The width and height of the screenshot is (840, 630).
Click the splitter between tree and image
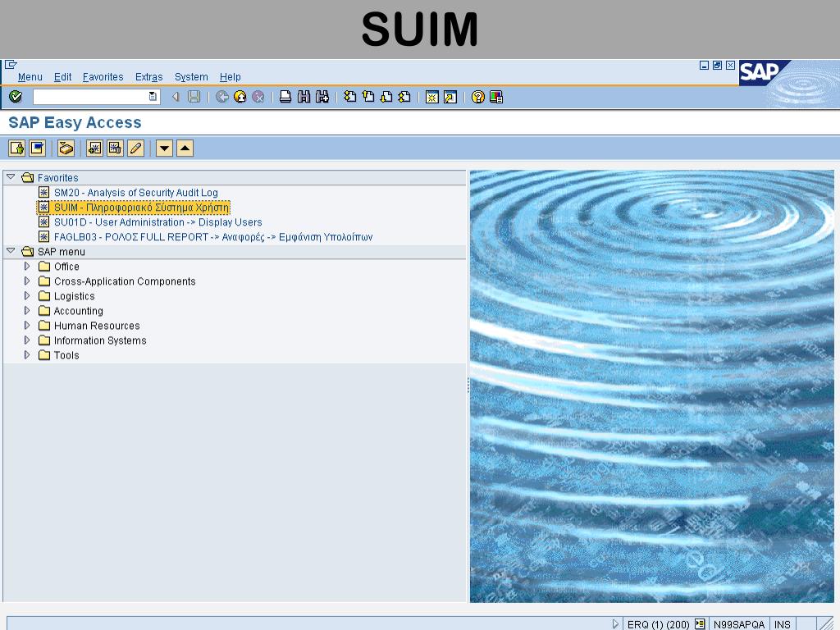tap(468, 386)
